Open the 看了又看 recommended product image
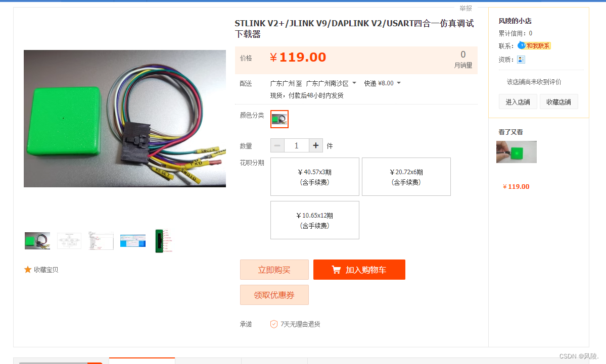Screen dimensions: 606x364 [517, 151]
